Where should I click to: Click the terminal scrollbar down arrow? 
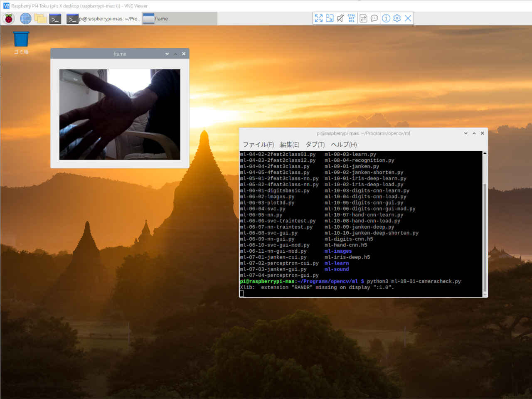485,294
